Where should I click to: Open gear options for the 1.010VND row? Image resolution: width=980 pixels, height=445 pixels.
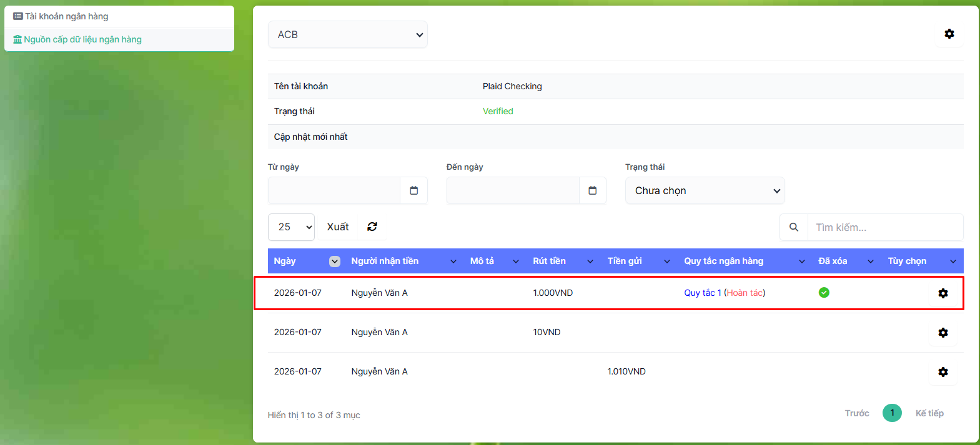[943, 372]
